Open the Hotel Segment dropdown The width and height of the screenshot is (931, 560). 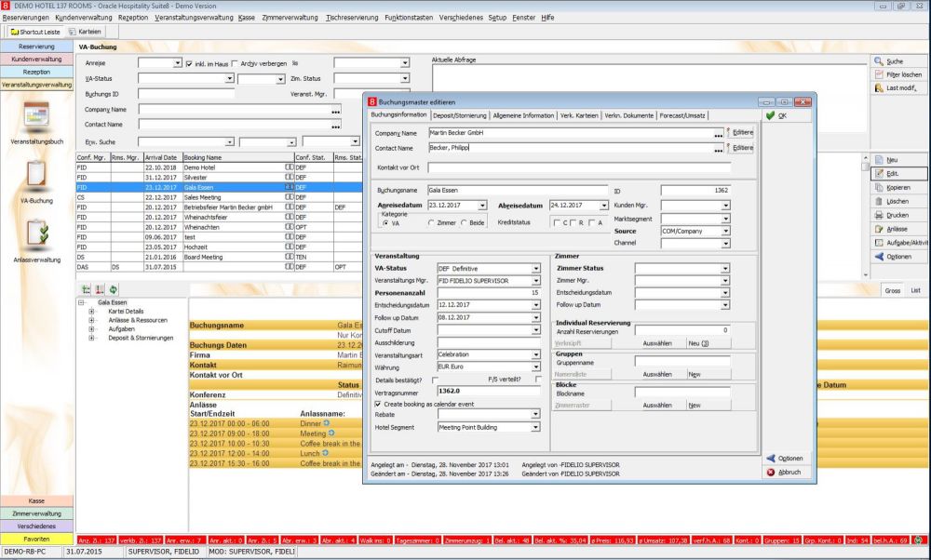pyautogui.click(x=535, y=427)
